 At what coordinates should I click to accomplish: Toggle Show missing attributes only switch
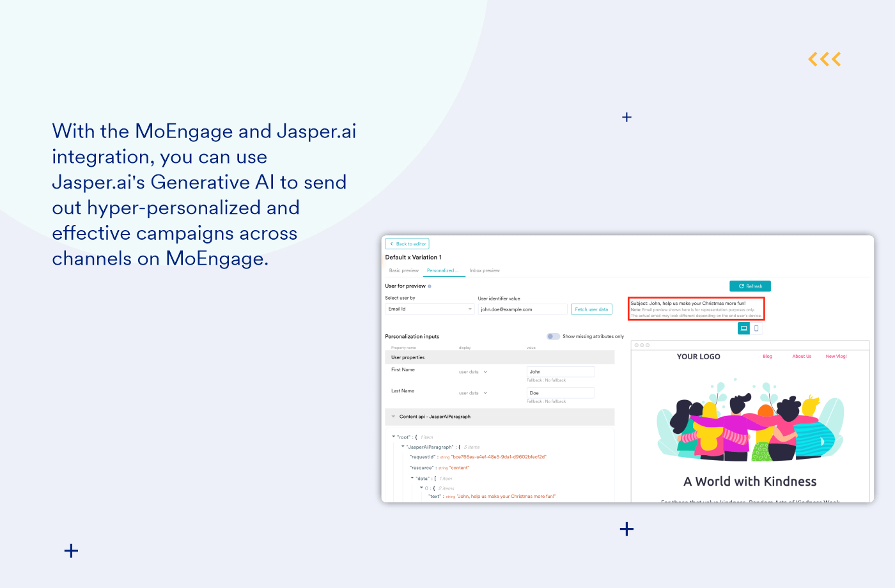553,336
